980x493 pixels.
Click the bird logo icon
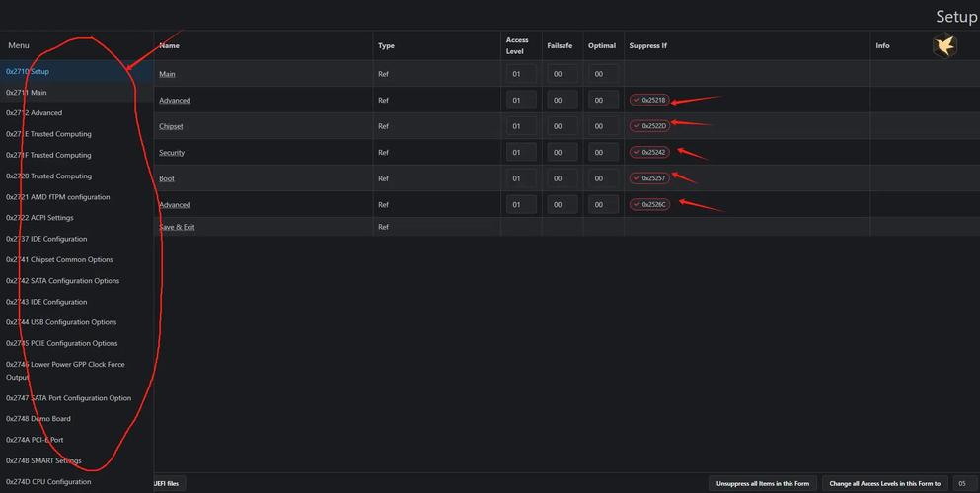tap(944, 45)
